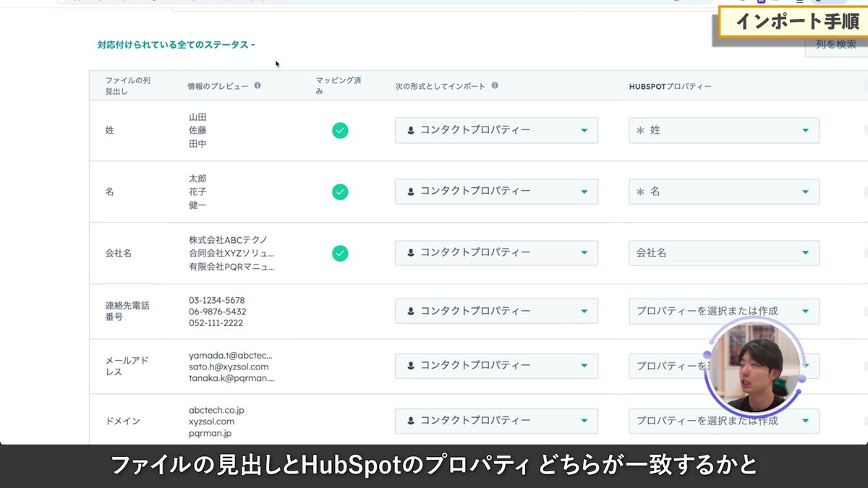Toggle the green mapped checkmark on 姓 row
Image resolution: width=868 pixels, height=488 pixels.
[x=340, y=130]
